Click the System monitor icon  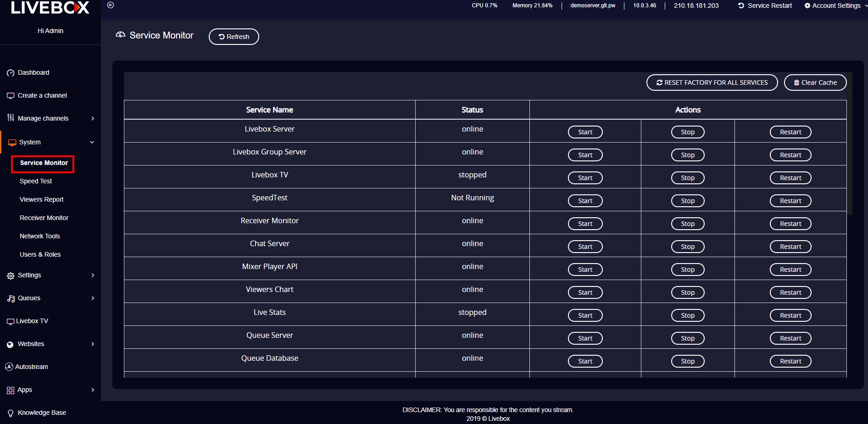[12, 143]
